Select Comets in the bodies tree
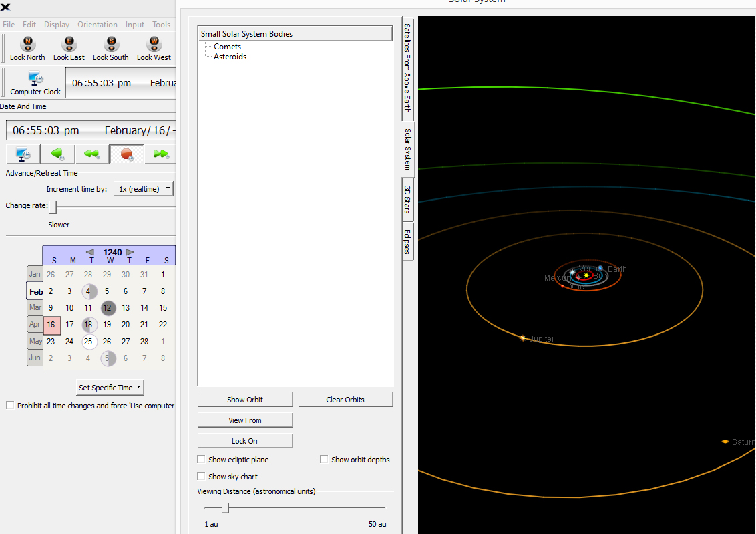The image size is (756, 534). tap(227, 47)
